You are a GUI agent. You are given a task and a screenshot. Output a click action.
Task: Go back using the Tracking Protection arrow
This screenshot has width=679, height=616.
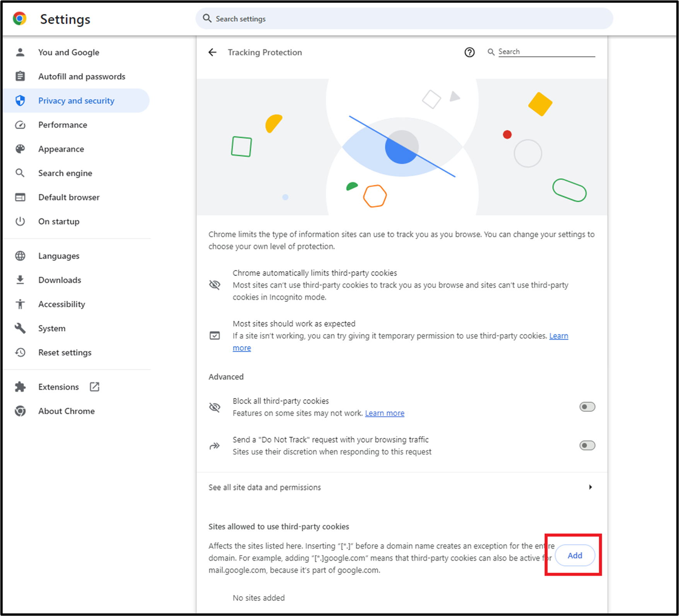(x=212, y=52)
